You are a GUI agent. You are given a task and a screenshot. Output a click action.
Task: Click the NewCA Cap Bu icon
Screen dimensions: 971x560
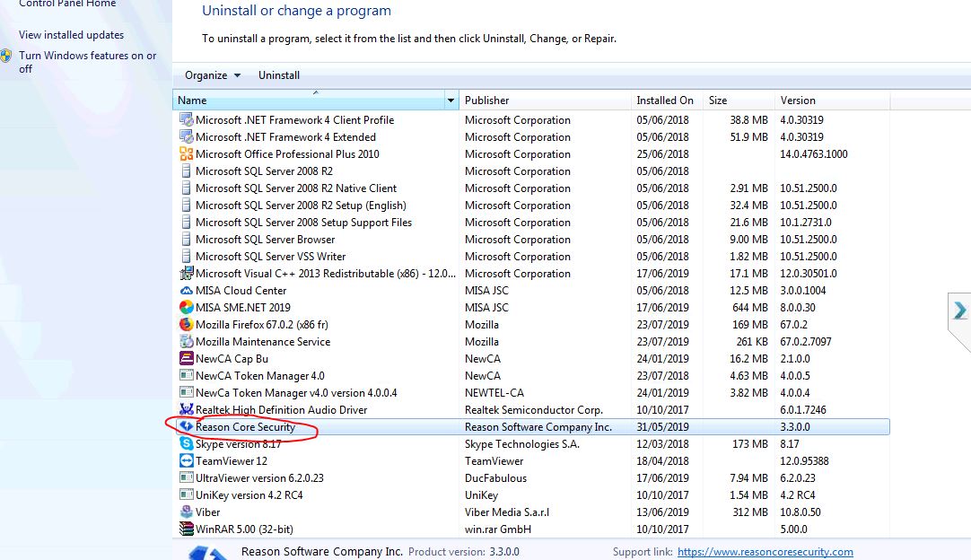pyautogui.click(x=186, y=358)
